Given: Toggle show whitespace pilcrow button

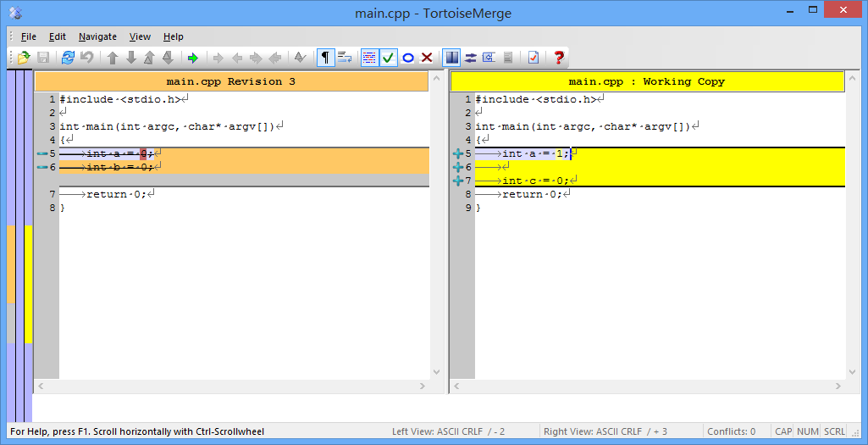Looking at the screenshot, I should [325, 58].
